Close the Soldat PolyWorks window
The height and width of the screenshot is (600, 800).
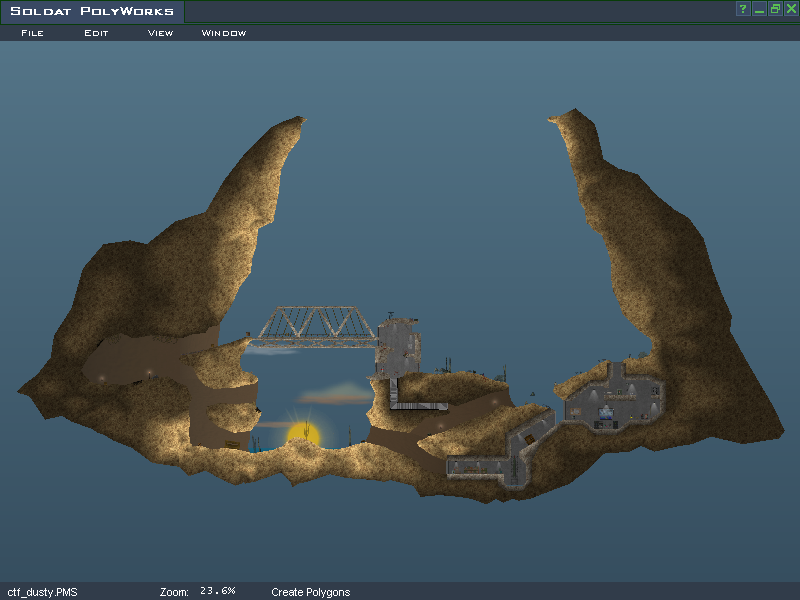(789, 9)
